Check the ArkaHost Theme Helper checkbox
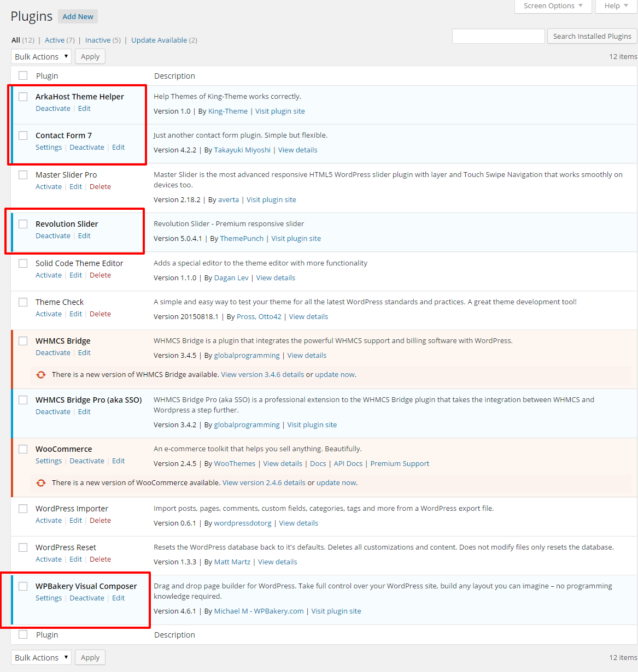The height and width of the screenshot is (672, 638). click(x=23, y=97)
